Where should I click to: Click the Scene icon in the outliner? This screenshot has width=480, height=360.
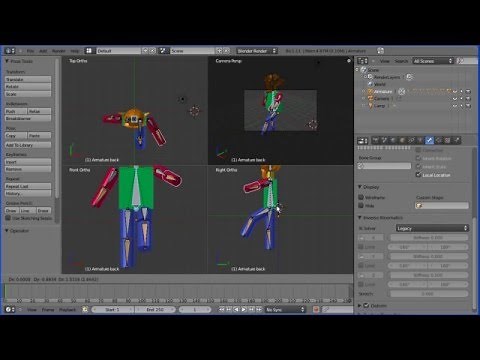pos(364,70)
